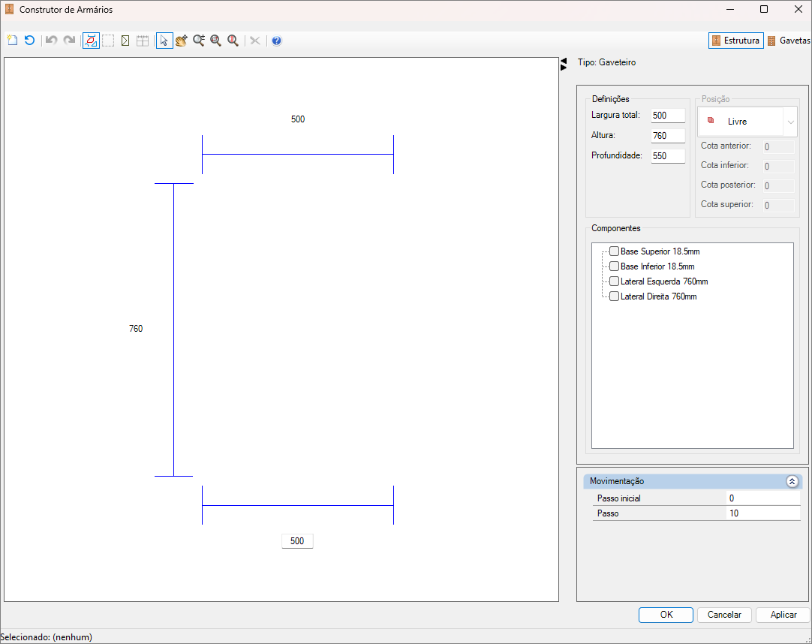Open the Posição Livre dropdown

coord(747,122)
